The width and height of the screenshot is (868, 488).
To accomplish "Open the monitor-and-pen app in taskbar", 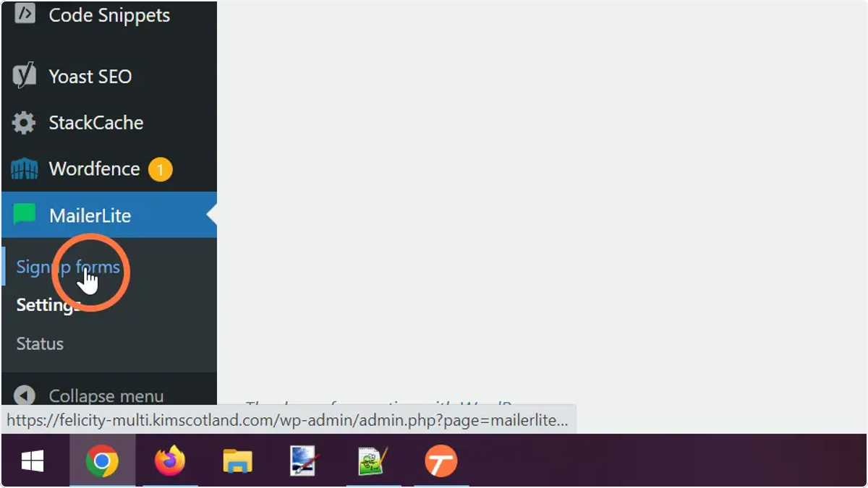I will (305, 461).
